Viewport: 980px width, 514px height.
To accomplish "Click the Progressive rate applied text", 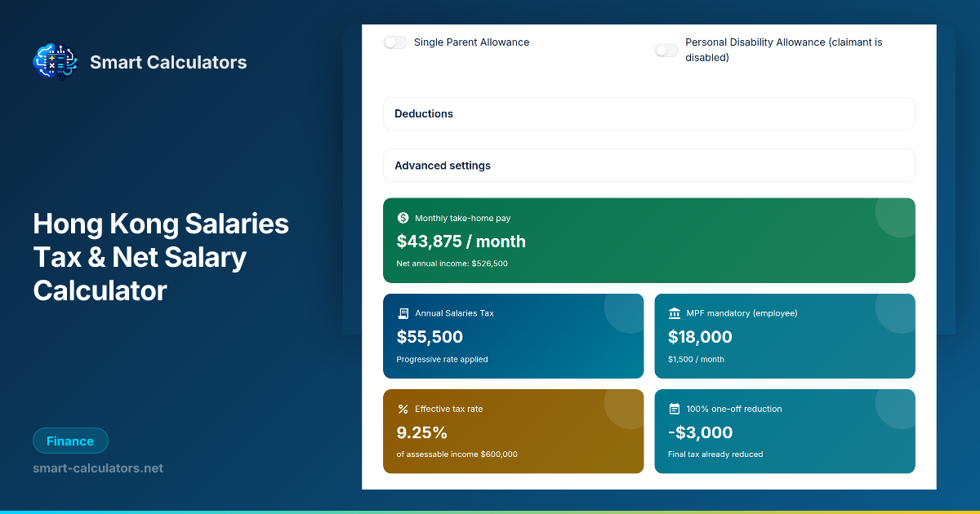I will coord(442,359).
